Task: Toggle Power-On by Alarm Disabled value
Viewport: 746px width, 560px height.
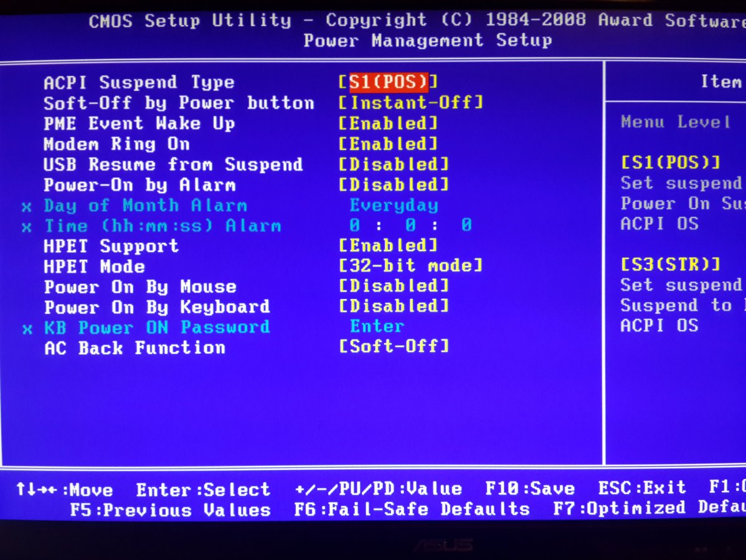Action: click(x=394, y=184)
